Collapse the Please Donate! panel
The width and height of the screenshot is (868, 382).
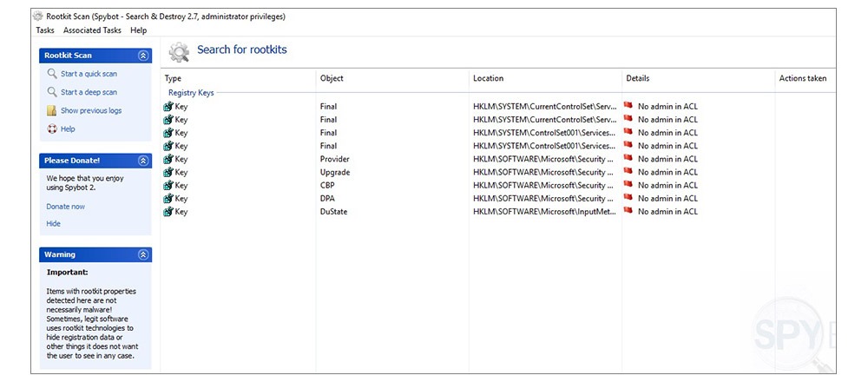click(x=143, y=161)
